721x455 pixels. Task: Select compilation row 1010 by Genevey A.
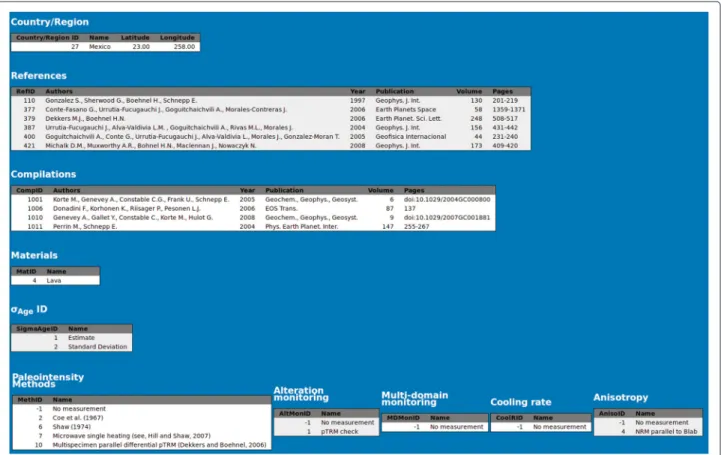(x=253, y=217)
